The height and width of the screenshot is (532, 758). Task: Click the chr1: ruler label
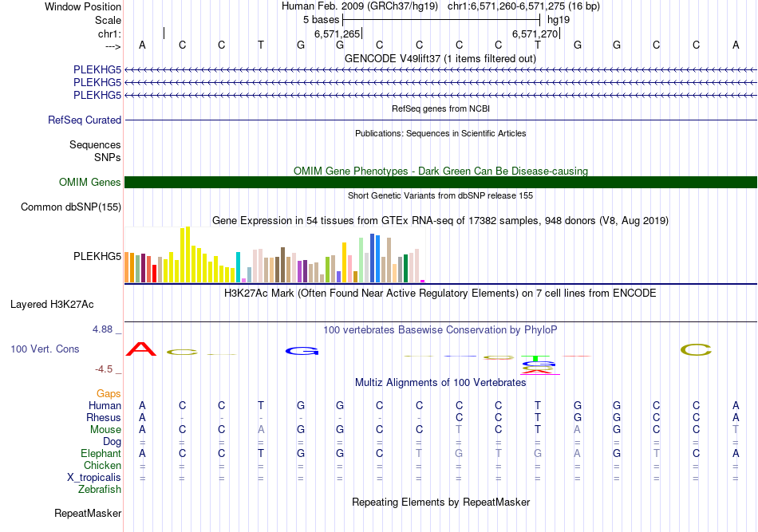coord(109,33)
